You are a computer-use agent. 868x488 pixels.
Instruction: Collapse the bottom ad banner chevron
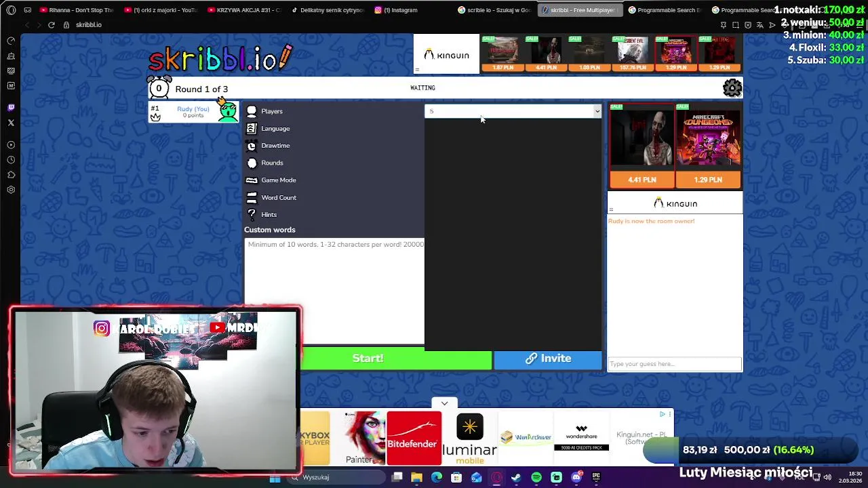(444, 403)
